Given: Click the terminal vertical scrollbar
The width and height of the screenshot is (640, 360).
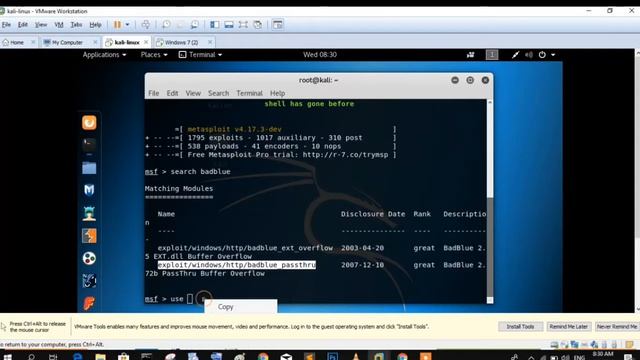Looking at the screenshot, I should (x=490, y=201).
